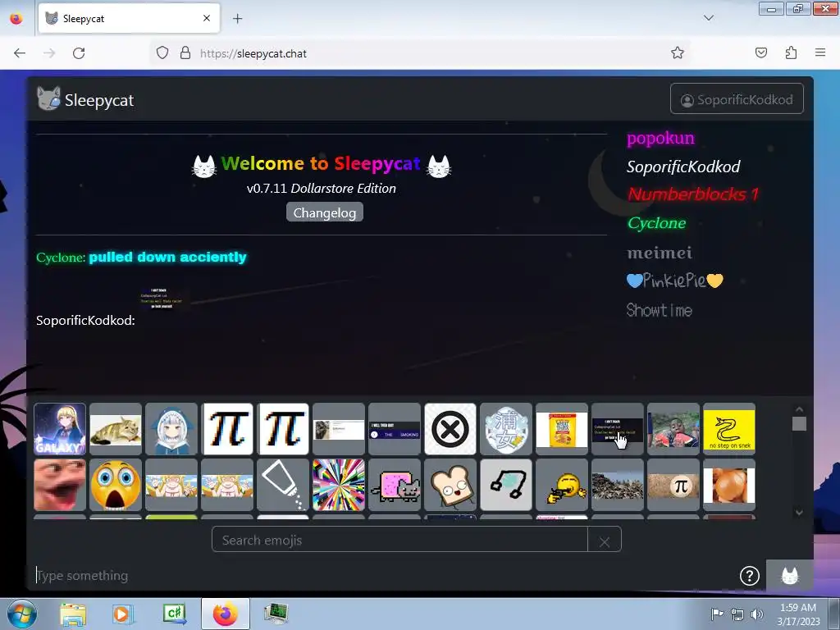Image resolution: width=840 pixels, height=630 pixels.
Task: Choose the colorful radial burst emoji
Action: (x=339, y=485)
